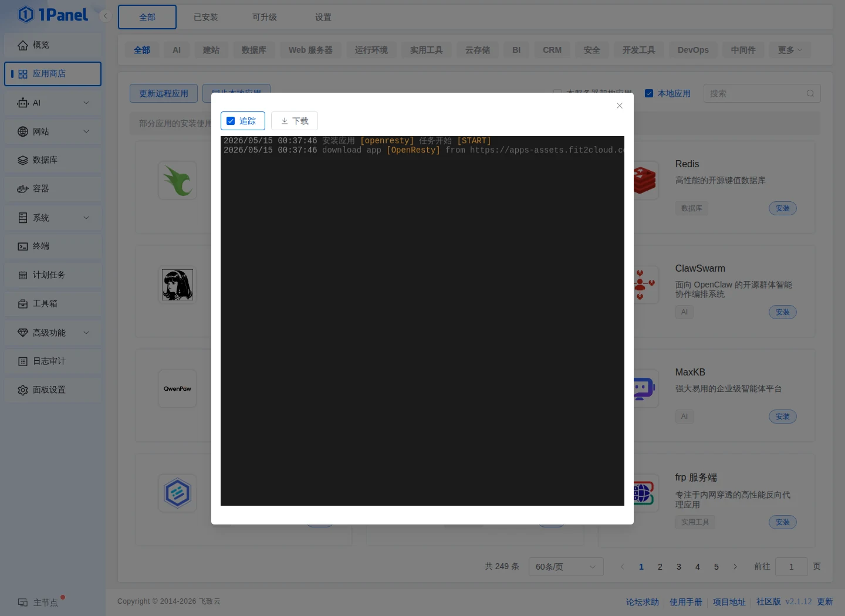Click the anime girl app icon
This screenshot has height=616, width=845.
pos(178,285)
